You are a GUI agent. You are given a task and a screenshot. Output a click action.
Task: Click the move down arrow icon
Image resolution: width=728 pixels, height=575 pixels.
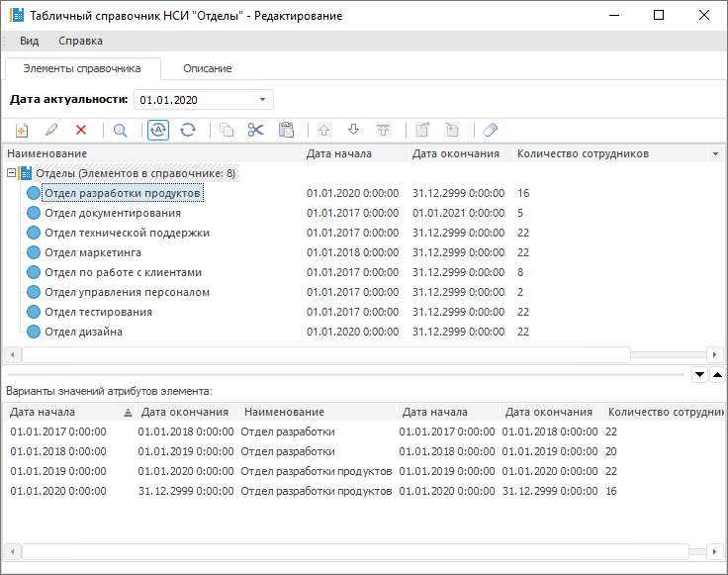point(353,130)
